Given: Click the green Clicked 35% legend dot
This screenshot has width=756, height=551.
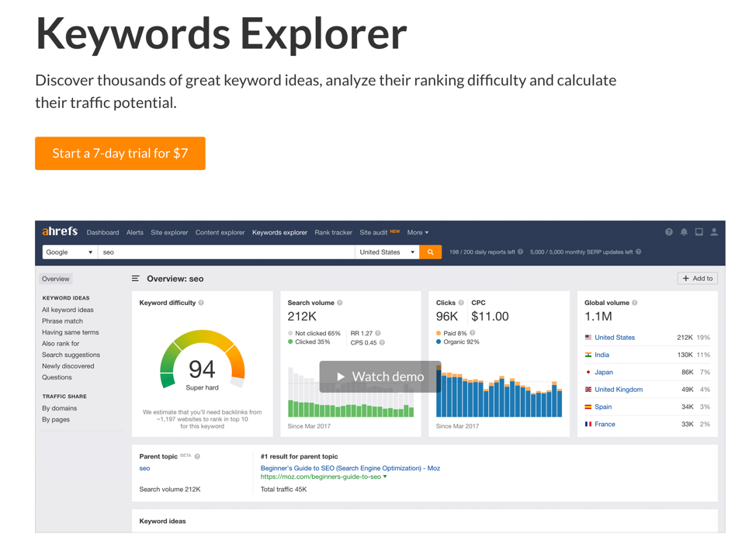Looking at the screenshot, I should click(290, 341).
